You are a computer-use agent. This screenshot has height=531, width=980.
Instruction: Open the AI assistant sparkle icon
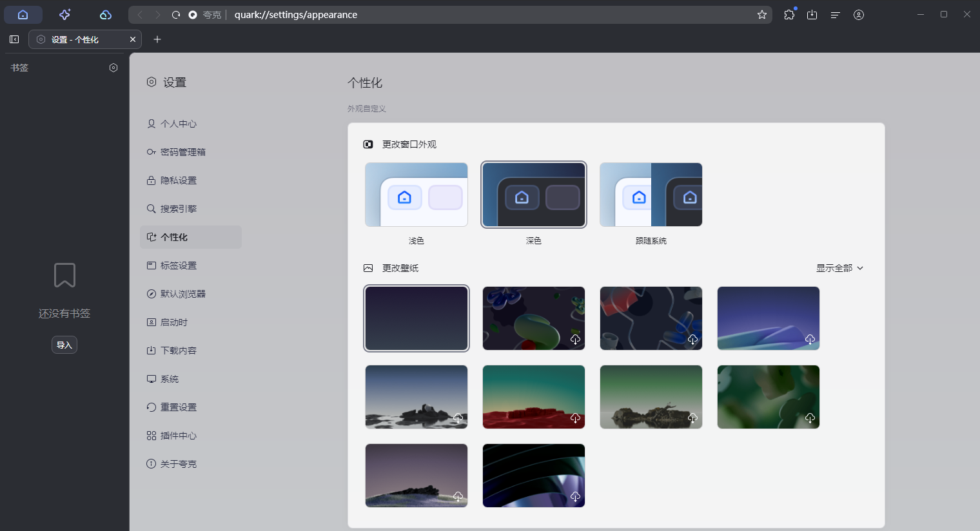64,15
